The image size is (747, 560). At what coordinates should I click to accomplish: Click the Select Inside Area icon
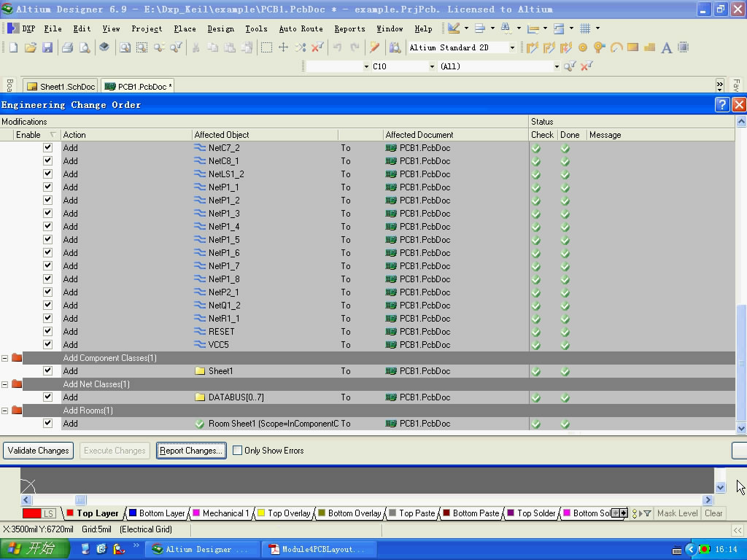[x=266, y=47]
